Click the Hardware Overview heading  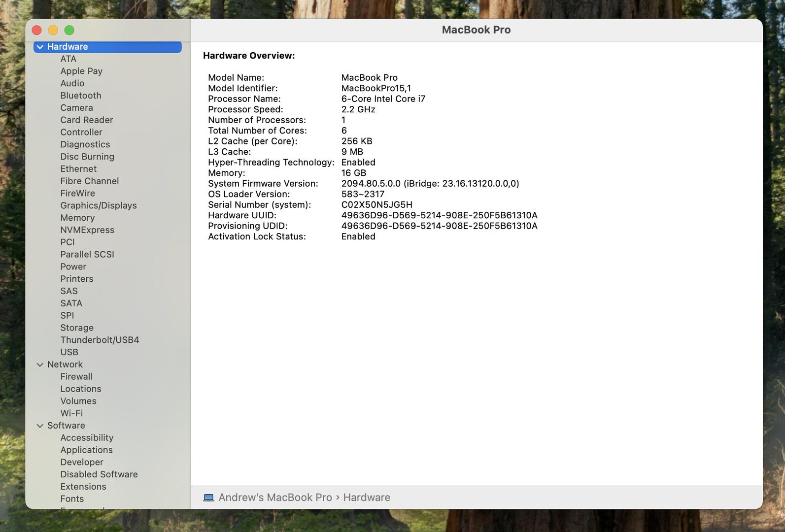tap(249, 56)
